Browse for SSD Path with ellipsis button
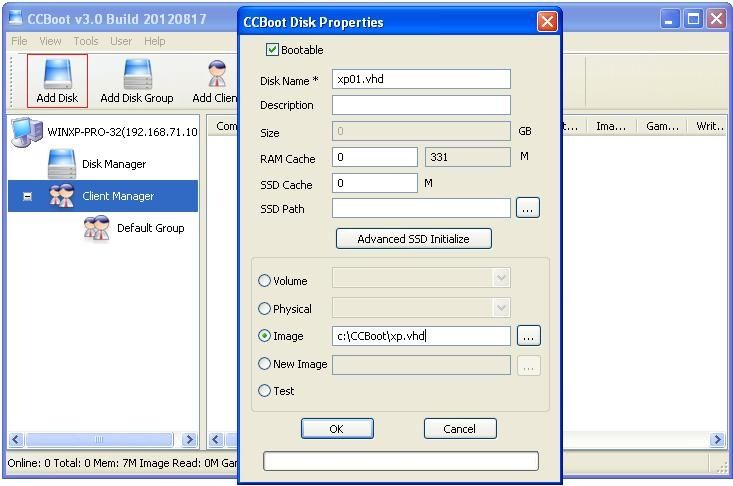Image resolution: width=733 pixels, height=486 pixels. (528, 208)
